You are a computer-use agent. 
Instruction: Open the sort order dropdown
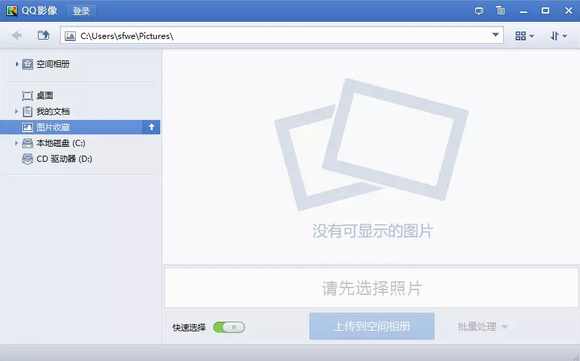click(559, 36)
